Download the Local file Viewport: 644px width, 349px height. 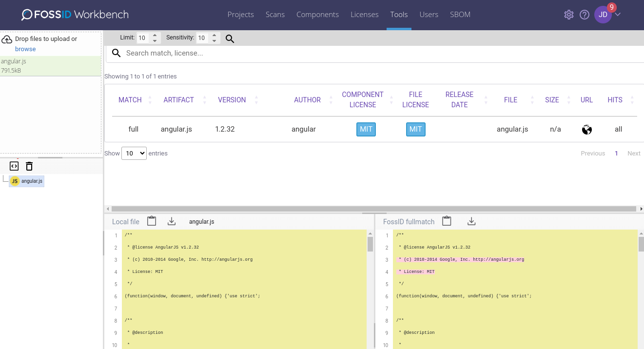click(172, 221)
